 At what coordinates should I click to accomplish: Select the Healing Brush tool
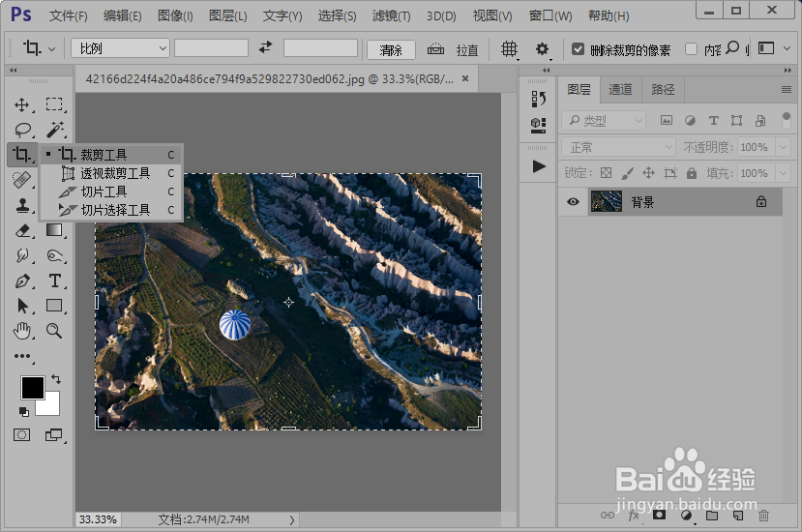tap(21, 180)
